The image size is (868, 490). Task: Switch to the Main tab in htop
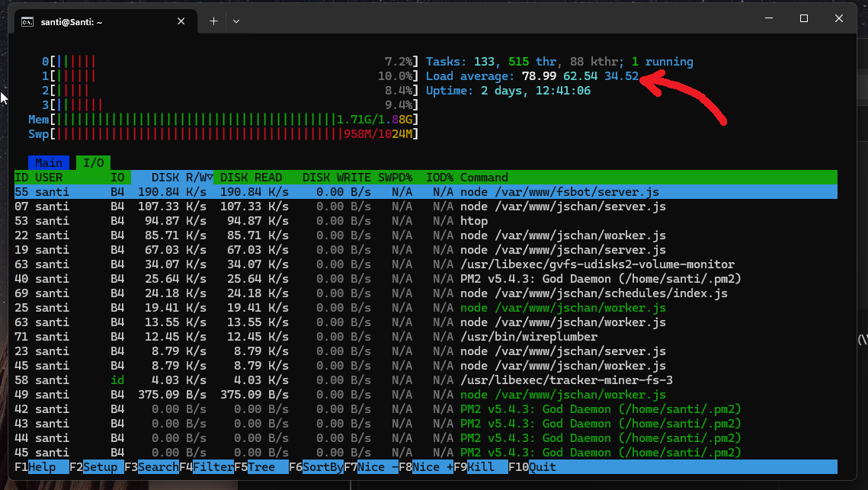tap(49, 163)
